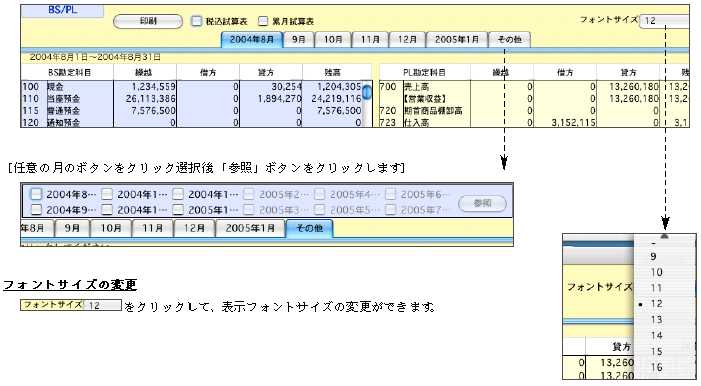Click the 12月 tab in lower panel

(x=194, y=228)
